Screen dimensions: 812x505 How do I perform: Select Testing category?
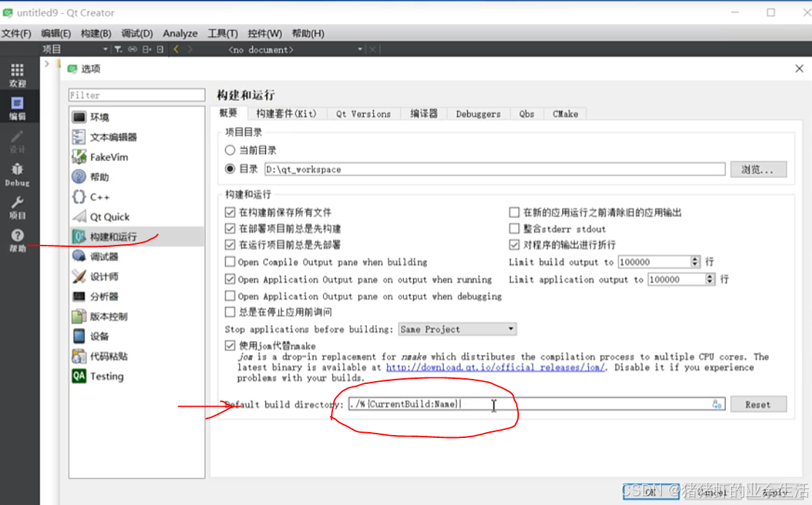[x=137, y=376]
